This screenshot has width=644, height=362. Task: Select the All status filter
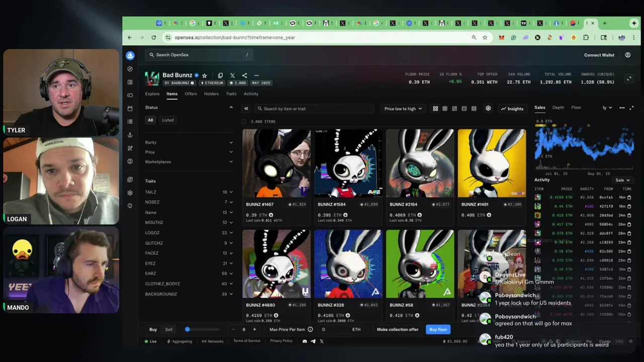pyautogui.click(x=150, y=120)
